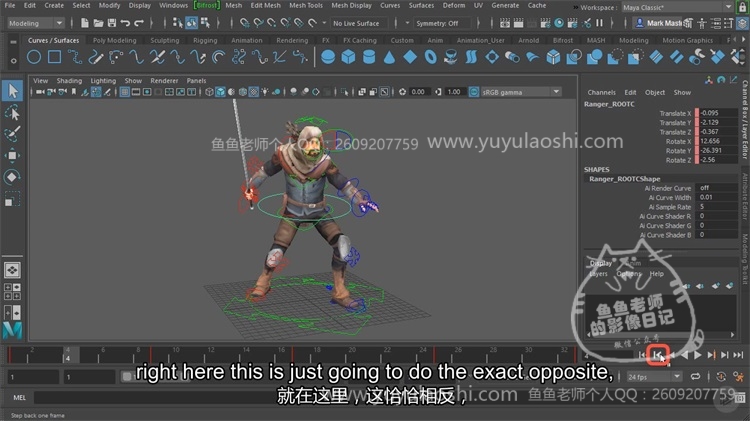The height and width of the screenshot is (421, 750).
Task: Go to end of playback range
Action: [x=738, y=355]
